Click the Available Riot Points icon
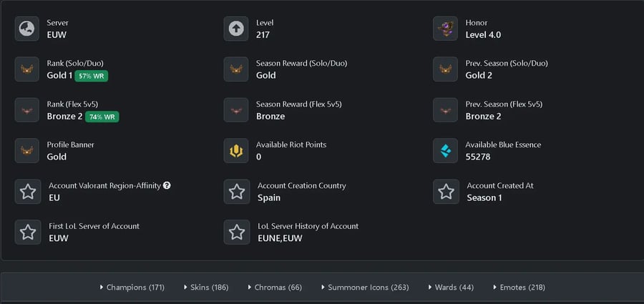Viewport: 644px width, 304px height. tap(236, 150)
